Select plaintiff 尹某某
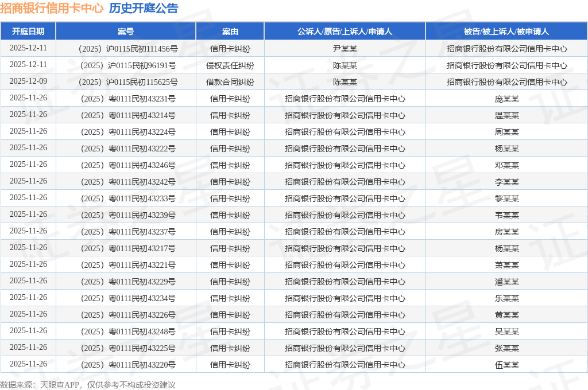588x390 pixels. click(345, 49)
